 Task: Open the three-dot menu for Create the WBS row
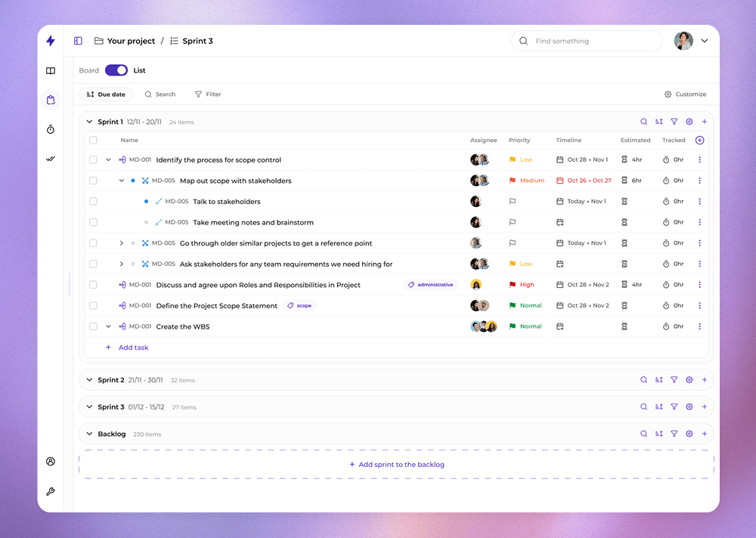[x=699, y=326]
